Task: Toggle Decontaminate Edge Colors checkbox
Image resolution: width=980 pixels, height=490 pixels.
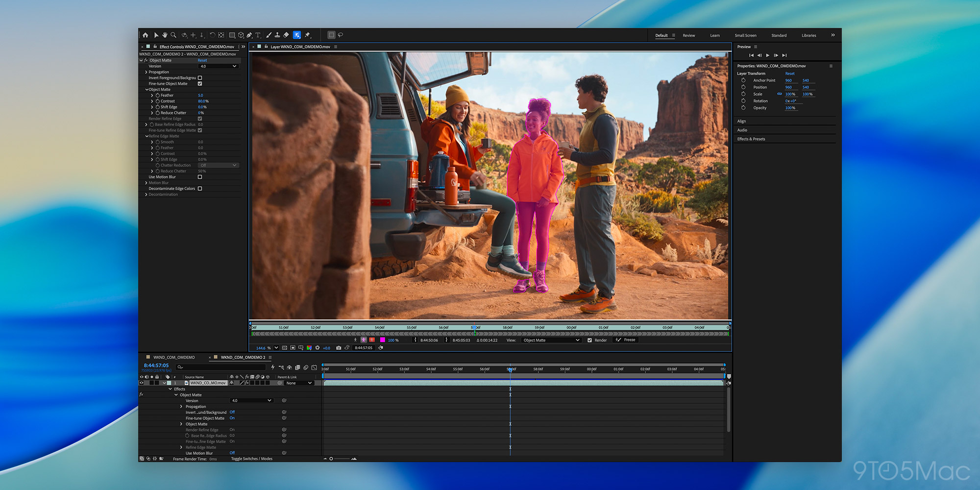Action: click(200, 189)
